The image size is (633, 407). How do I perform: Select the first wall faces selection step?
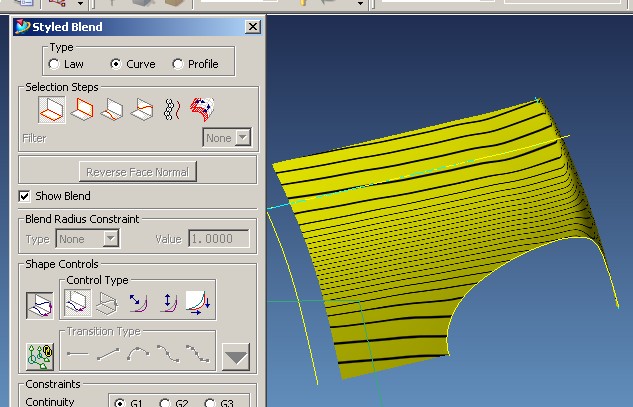click(x=52, y=109)
